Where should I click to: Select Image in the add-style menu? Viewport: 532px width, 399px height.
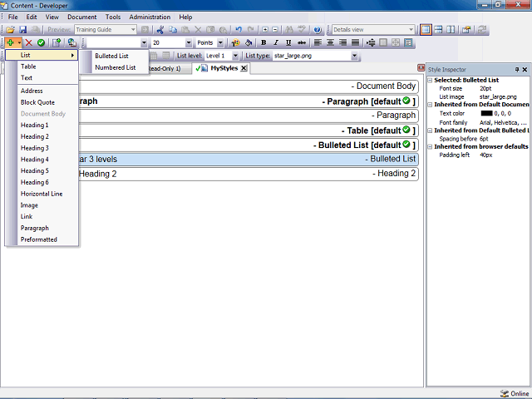point(29,205)
